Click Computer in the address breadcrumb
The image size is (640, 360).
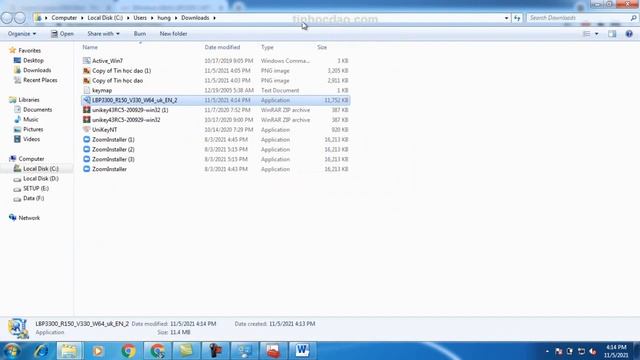64,18
